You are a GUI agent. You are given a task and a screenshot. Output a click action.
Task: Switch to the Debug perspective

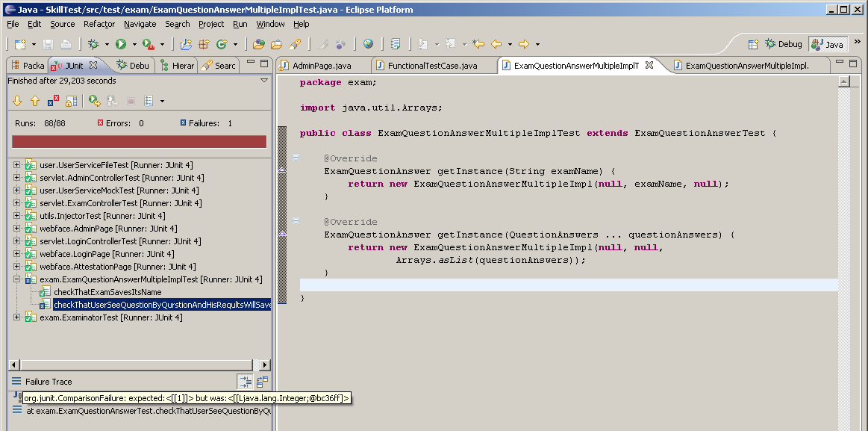784,44
